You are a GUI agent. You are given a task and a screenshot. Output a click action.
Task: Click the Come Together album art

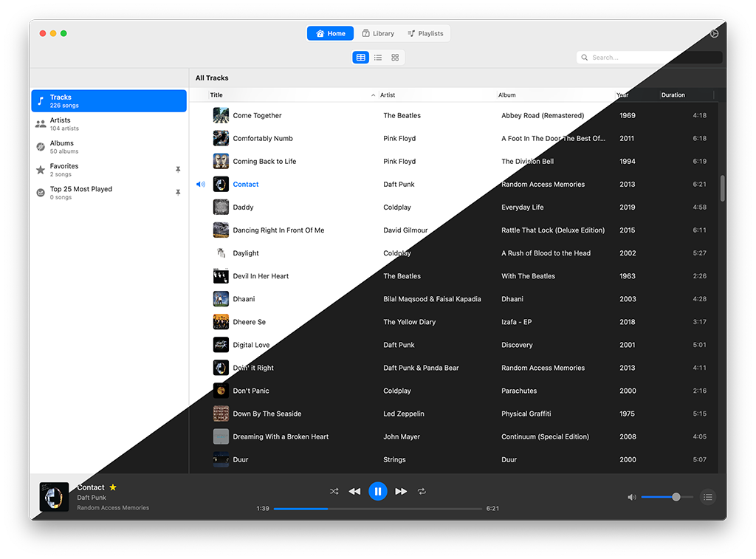(221, 115)
